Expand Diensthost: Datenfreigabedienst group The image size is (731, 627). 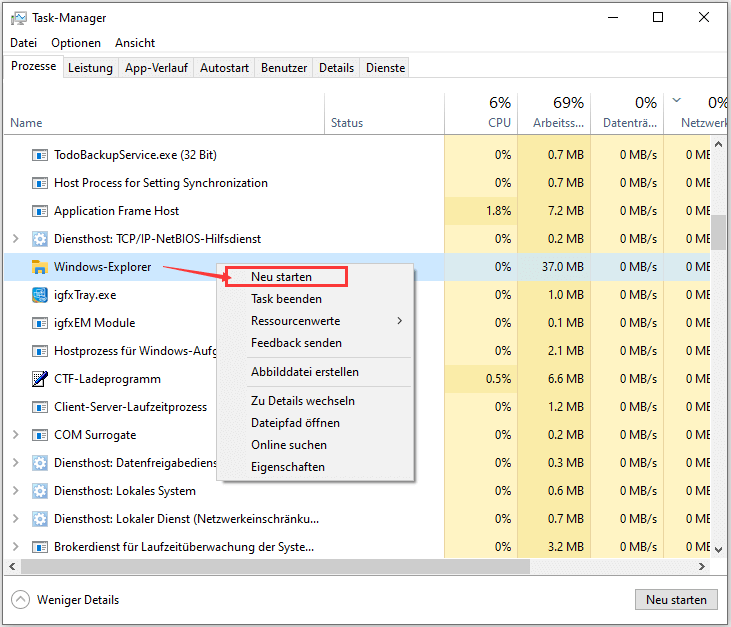15,462
